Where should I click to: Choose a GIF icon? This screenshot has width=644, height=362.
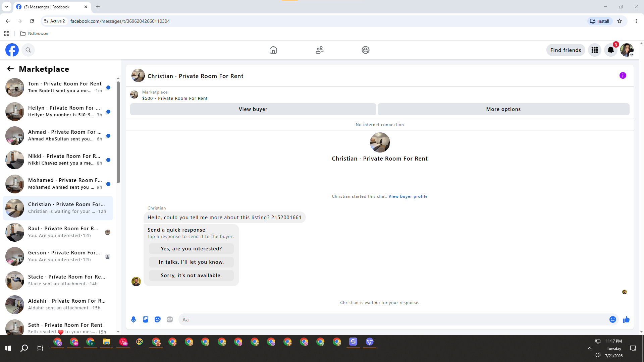pos(170,319)
